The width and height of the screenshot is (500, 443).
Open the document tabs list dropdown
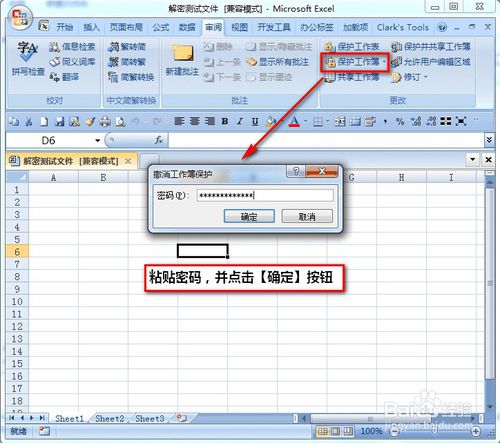(473, 159)
